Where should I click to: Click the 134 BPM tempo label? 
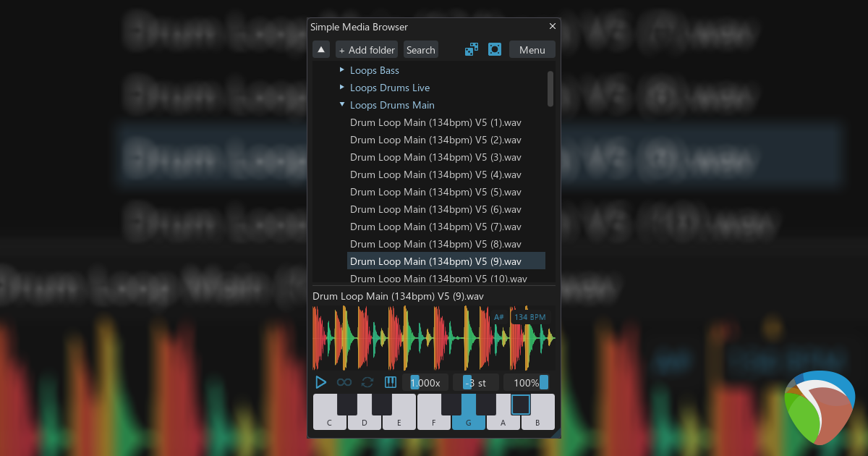point(529,317)
